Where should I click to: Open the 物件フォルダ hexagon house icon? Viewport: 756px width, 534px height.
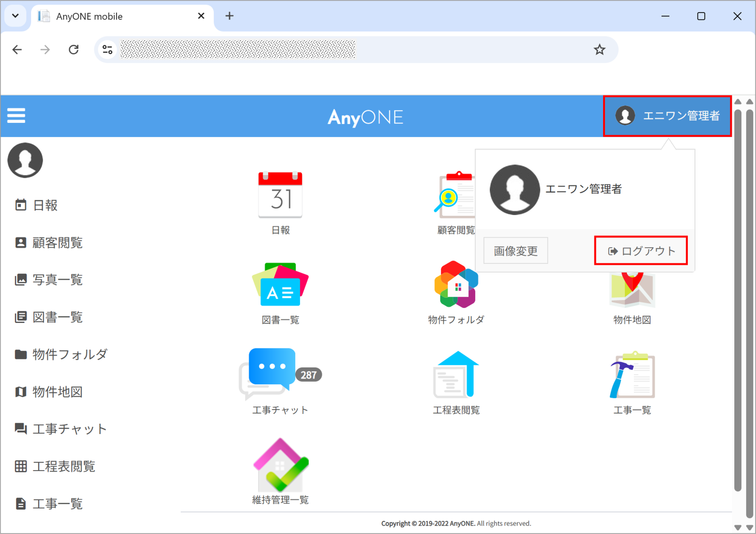pos(456,285)
